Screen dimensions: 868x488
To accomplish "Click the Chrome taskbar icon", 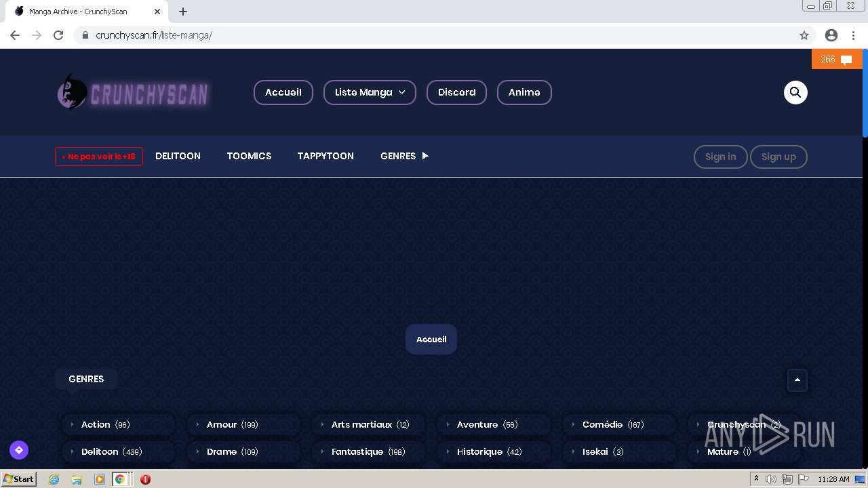I will click(120, 479).
